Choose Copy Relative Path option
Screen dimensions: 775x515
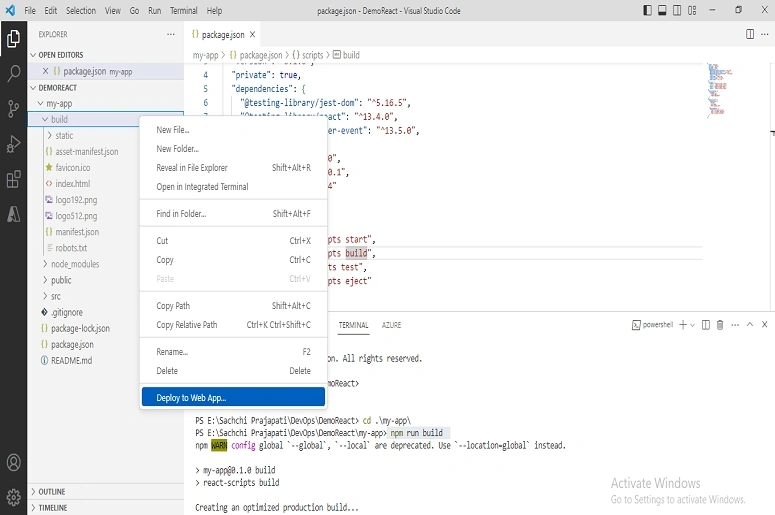tap(233, 325)
